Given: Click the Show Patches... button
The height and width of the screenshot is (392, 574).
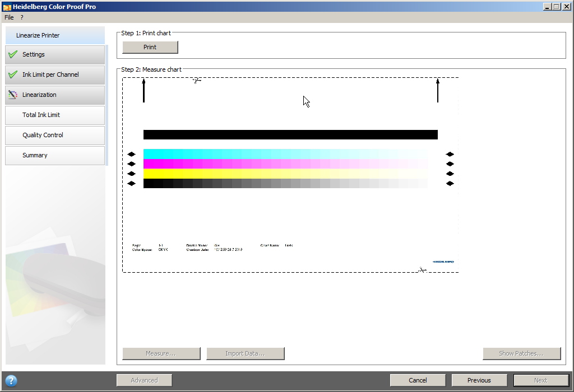Looking at the screenshot, I should coord(522,353).
